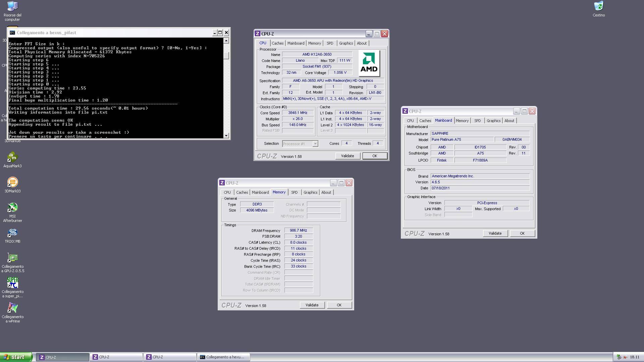The width and height of the screenshot is (644, 362).
Task: Click the console window title icon
Action: point(12,33)
